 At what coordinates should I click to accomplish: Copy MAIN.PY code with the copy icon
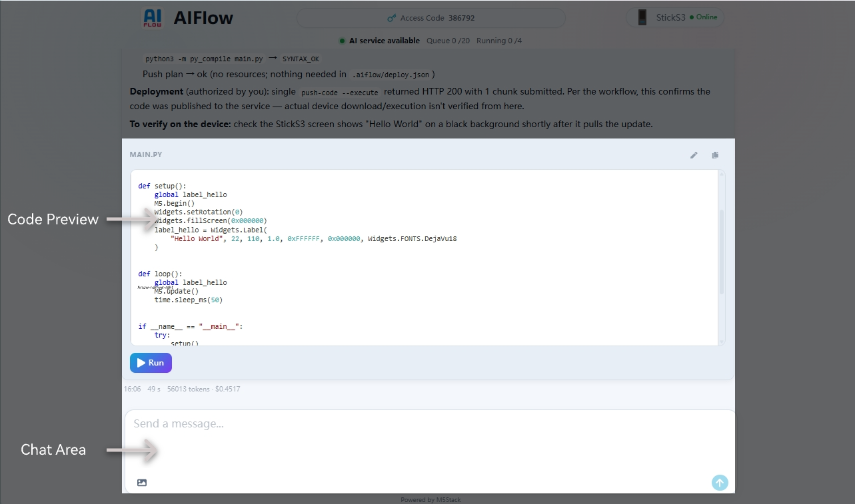coord(715,155)
